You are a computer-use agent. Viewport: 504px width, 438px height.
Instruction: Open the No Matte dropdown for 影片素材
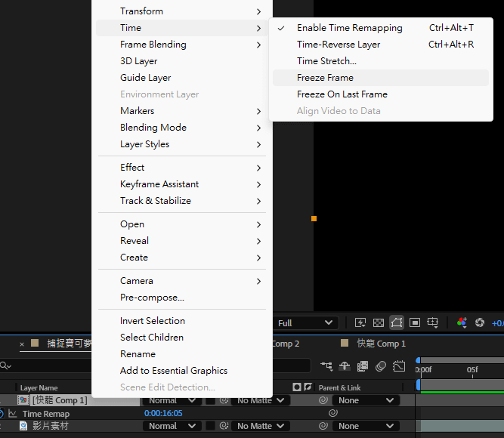(x=259, y=426)
